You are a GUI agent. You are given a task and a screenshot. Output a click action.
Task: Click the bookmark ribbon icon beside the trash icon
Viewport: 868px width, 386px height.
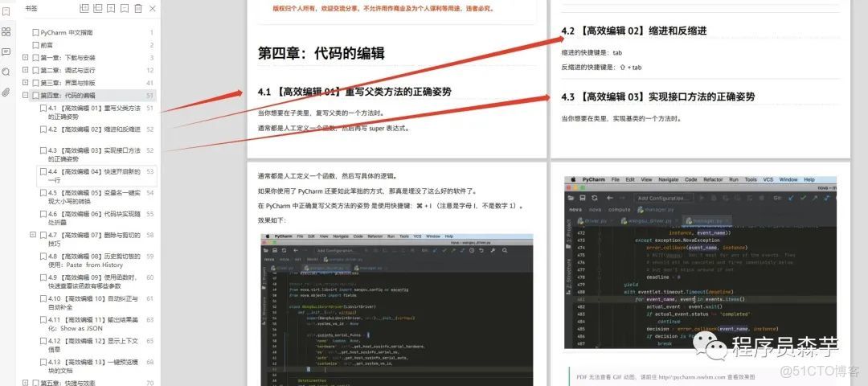point(125,8)
